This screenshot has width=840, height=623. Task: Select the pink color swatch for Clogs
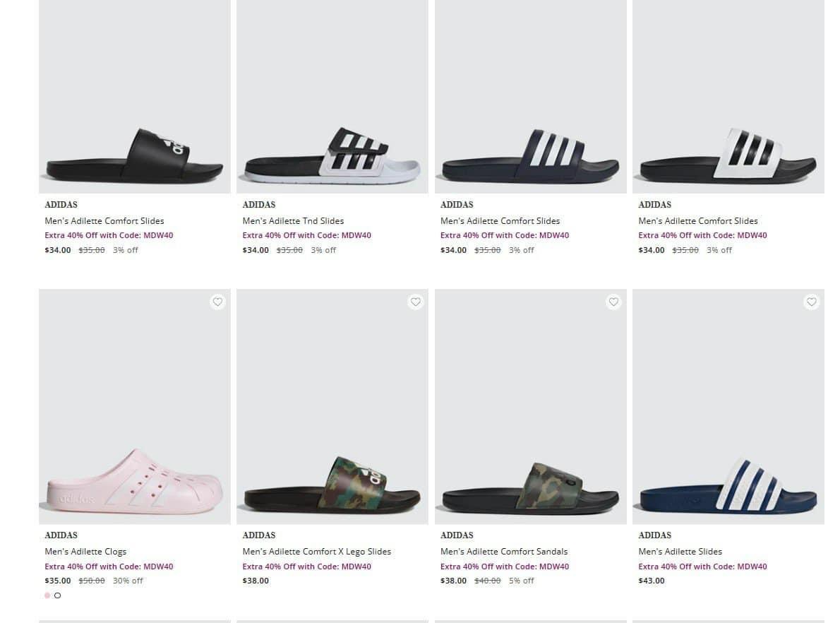click(x=47, y=595)
